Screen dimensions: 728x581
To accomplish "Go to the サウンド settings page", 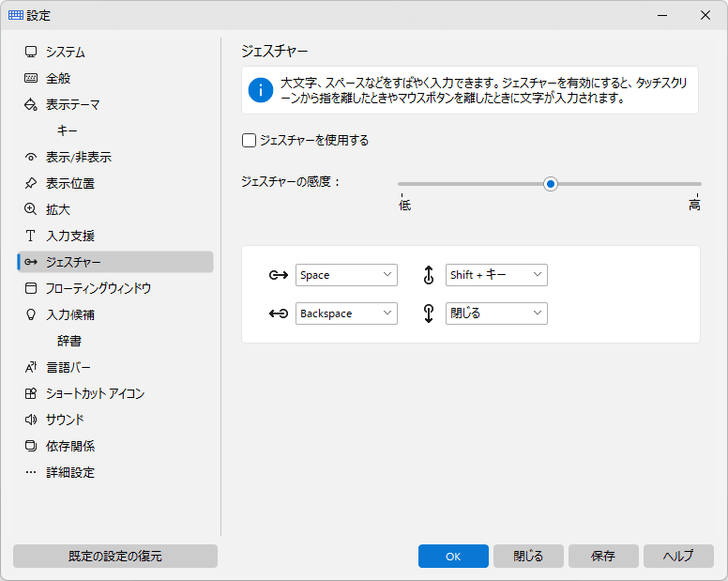I will click(x=115, y=420).
